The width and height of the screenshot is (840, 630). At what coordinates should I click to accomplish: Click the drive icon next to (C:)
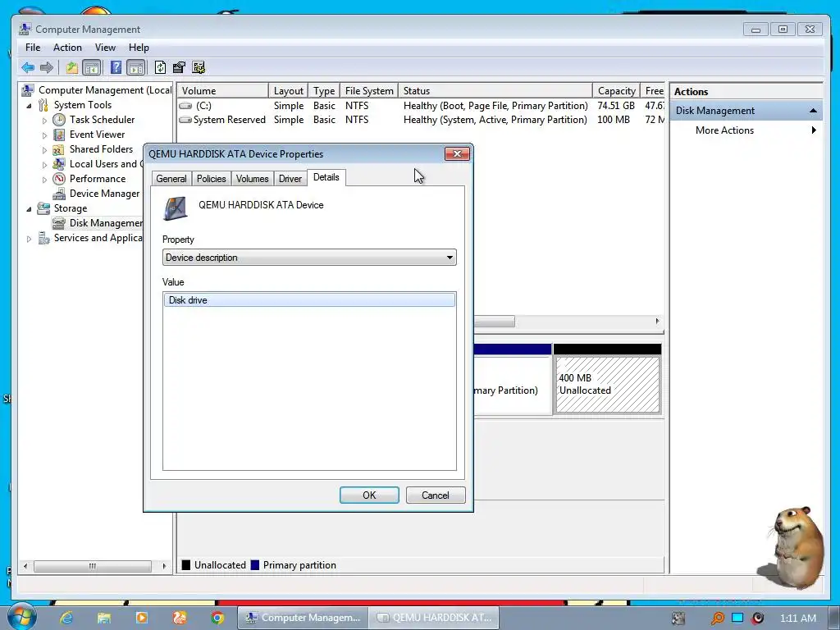pos(185,106)
